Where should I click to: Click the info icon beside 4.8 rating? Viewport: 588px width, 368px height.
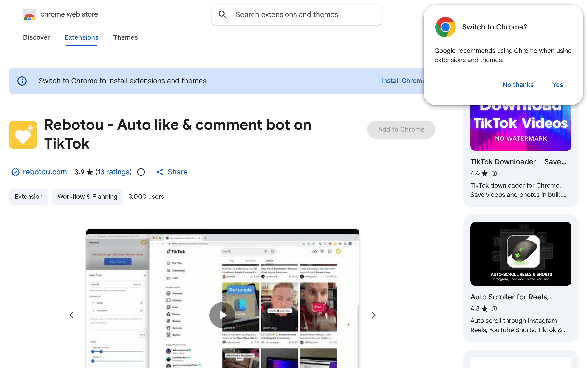494,309
